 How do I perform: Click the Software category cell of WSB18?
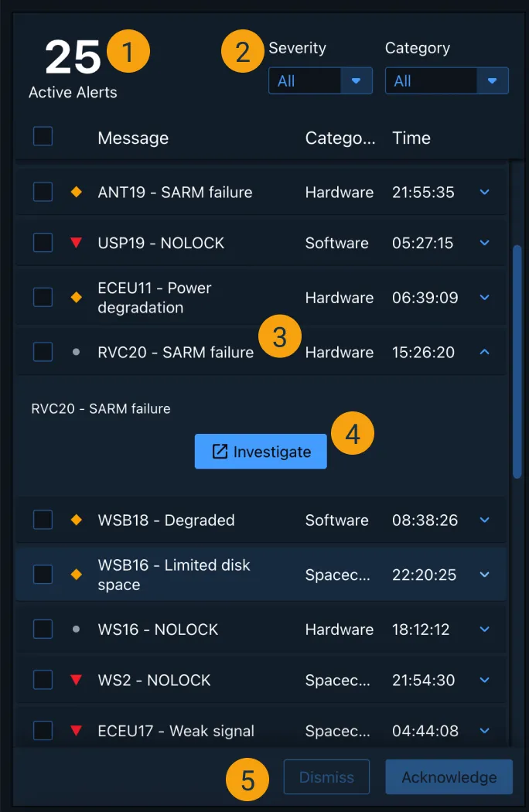pyautogui.click(x=336, y=520)
